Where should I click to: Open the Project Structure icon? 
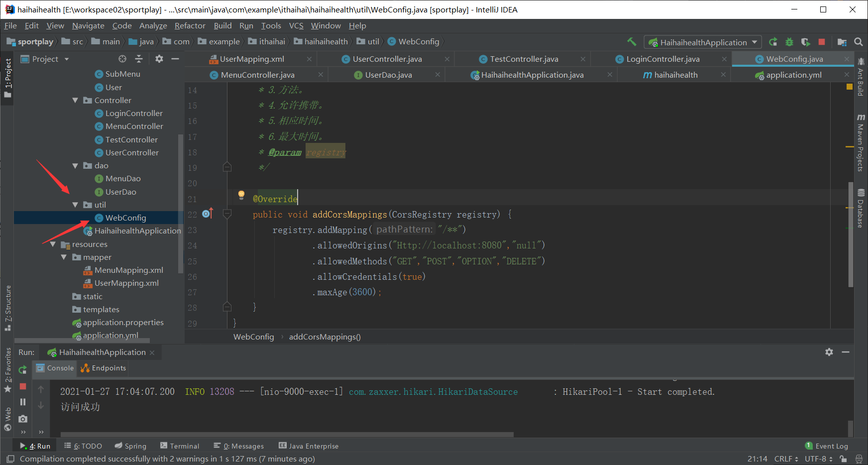point(842,42)
